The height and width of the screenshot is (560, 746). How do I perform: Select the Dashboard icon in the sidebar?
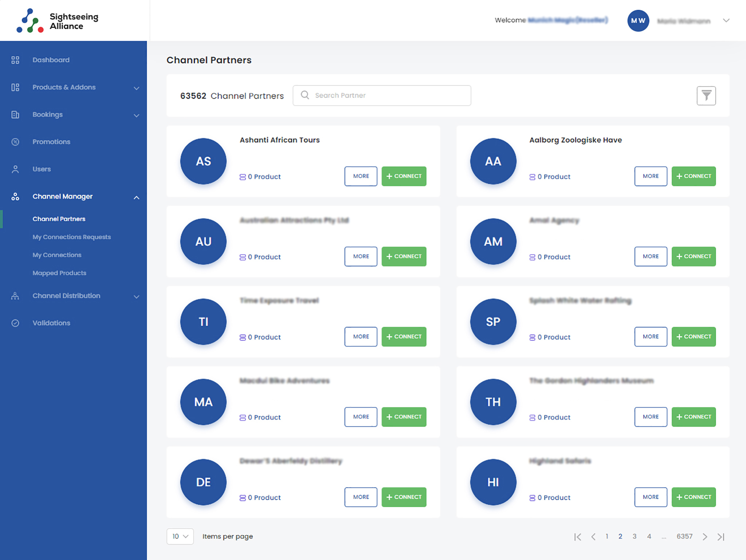[x=15, y=60]
